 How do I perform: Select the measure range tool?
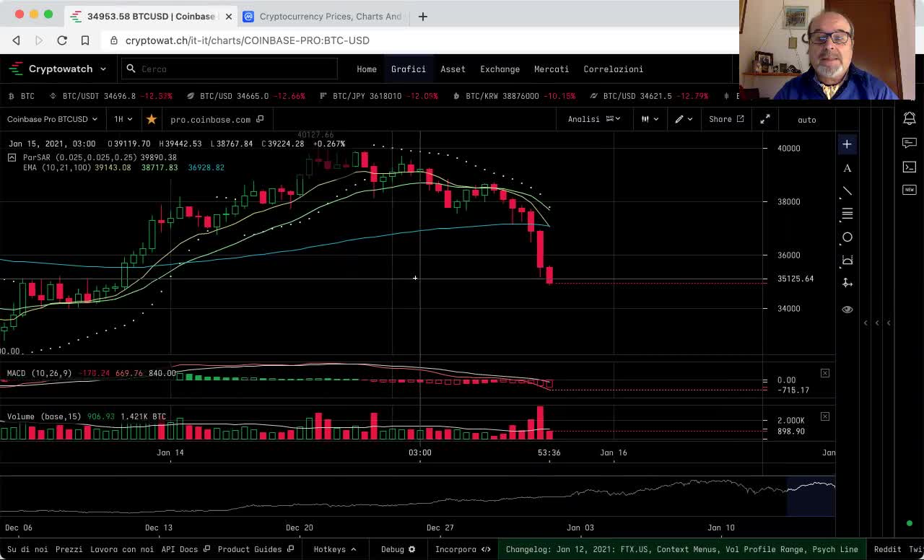[847, 261]
